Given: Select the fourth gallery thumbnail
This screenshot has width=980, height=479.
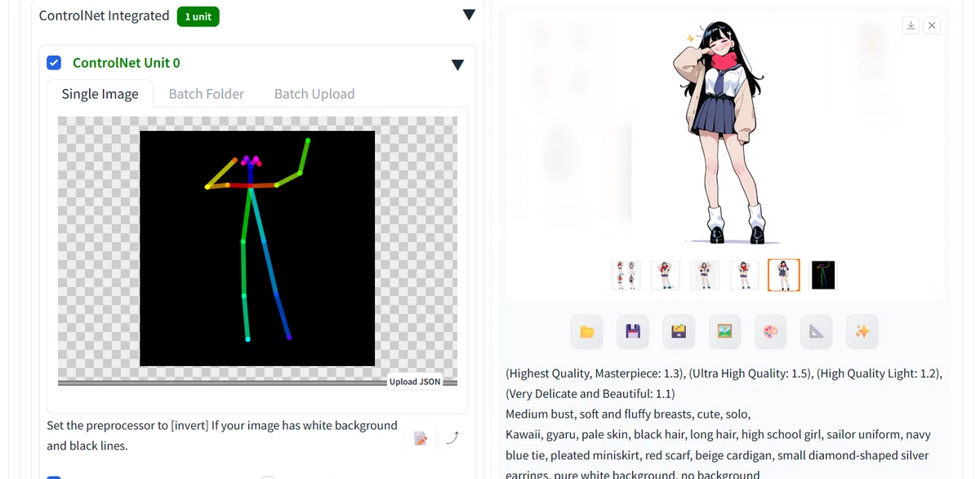Looking at the screenshot, I should [744, 275].
